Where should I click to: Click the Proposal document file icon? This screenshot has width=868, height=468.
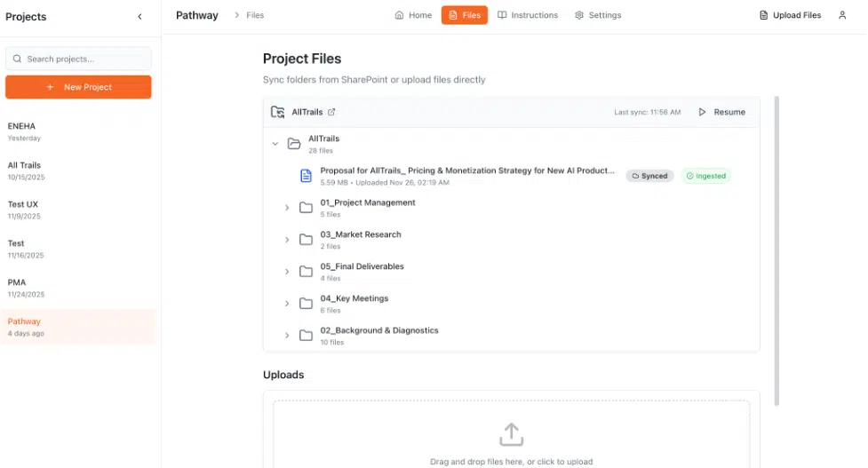point(306,176)
